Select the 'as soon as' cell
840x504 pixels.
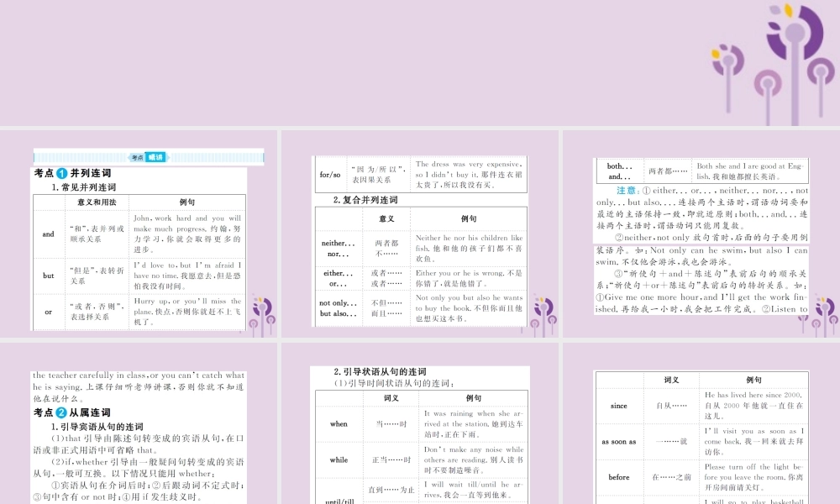(619, 441)
